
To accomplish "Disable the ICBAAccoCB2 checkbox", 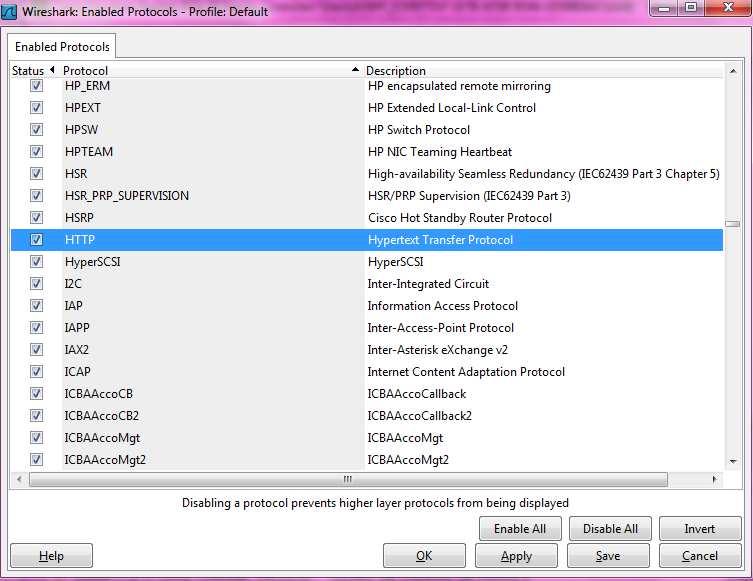I will click(x=36, y=415).
